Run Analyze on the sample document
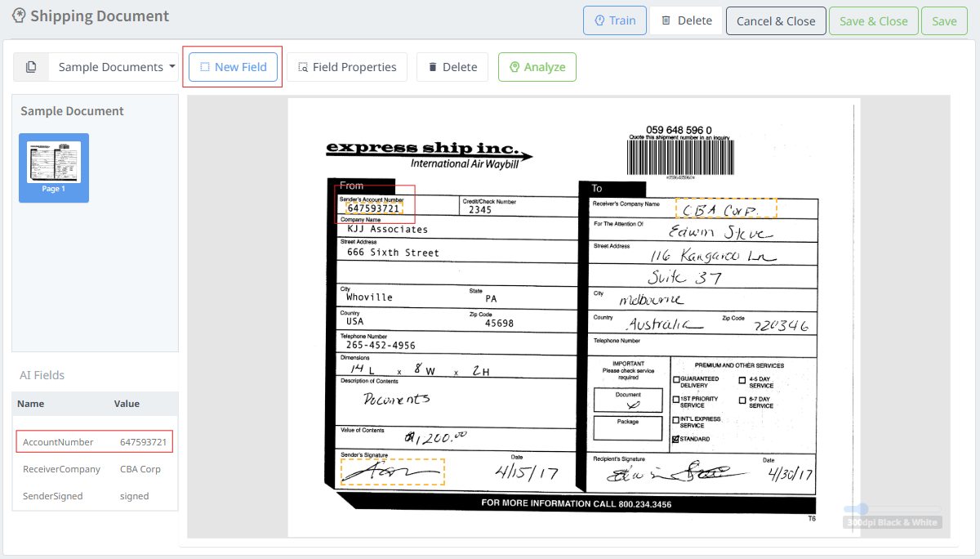The image size is (980, 559). 537,67
